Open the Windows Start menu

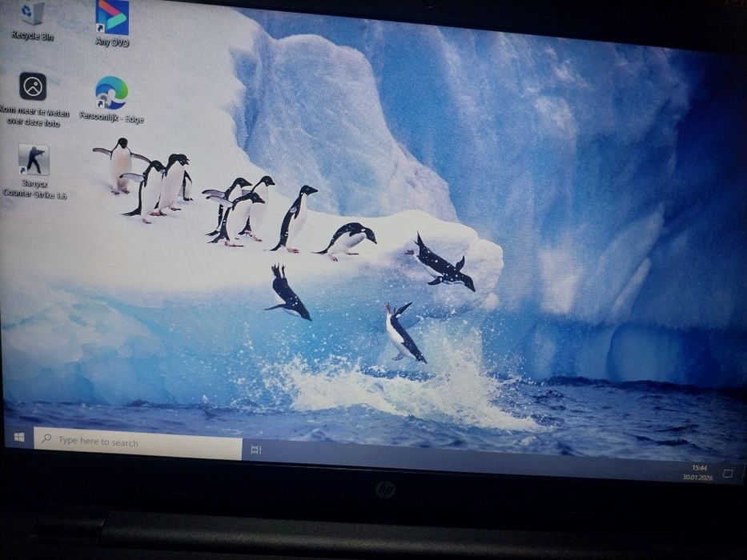click(19, 437)
